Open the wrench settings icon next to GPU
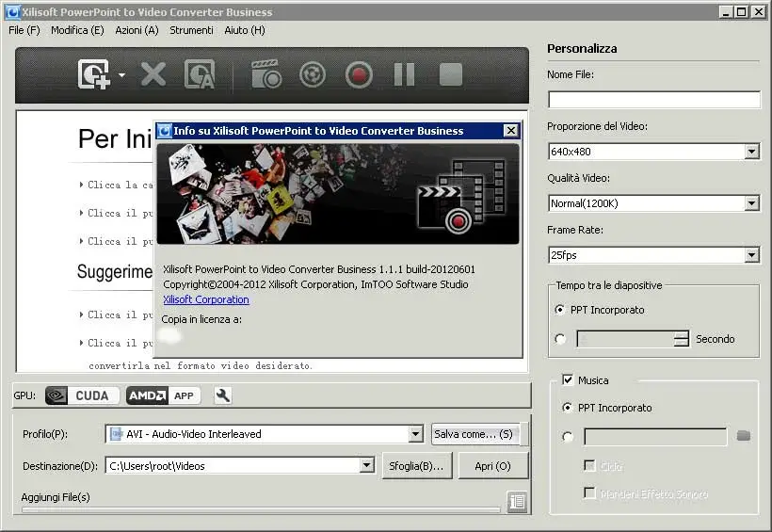Image resolution: width=772 pixels, height=532 pixels. [x=223, y=395]
